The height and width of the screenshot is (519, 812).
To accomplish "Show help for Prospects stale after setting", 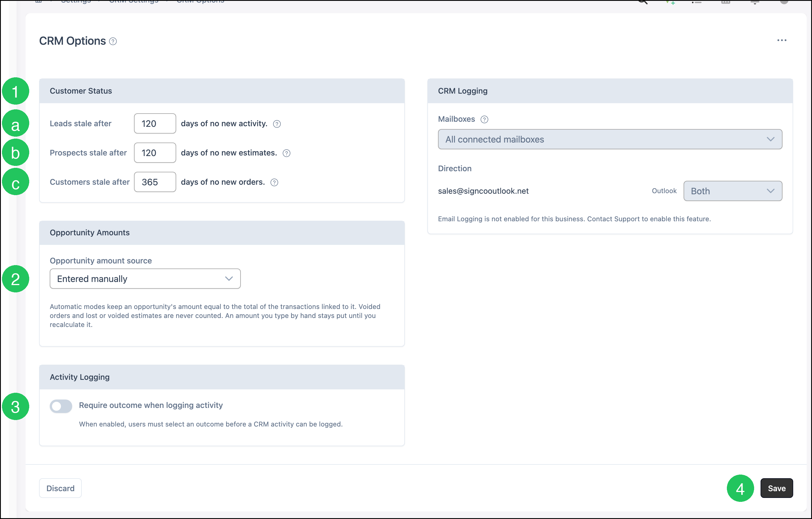I will pos(286,153).
